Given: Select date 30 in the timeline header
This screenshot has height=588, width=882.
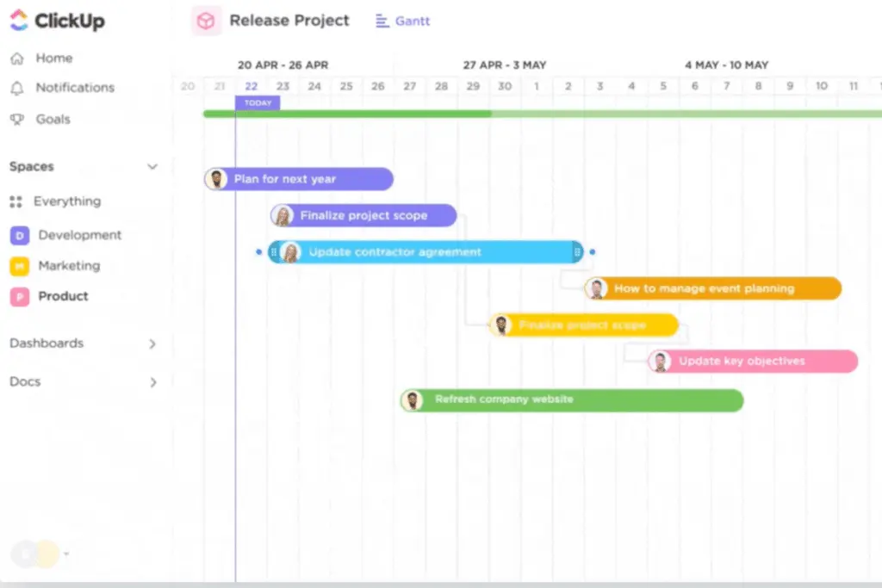Looking at the screenshot, I should 505,86.
